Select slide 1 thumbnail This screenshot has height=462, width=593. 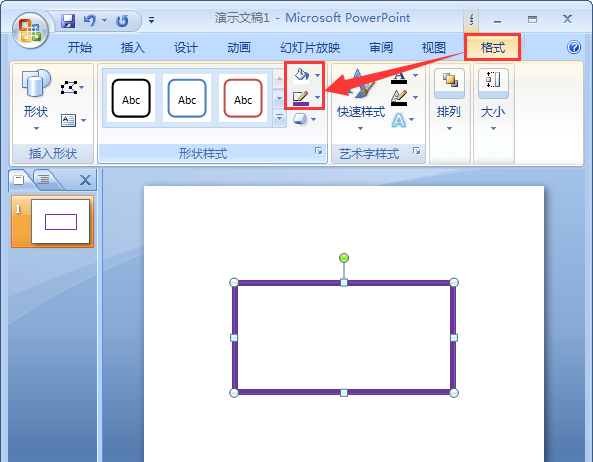(x=61, y=222)
